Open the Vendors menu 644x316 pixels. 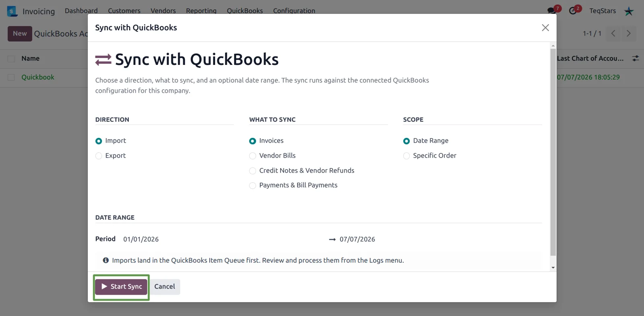163,11
